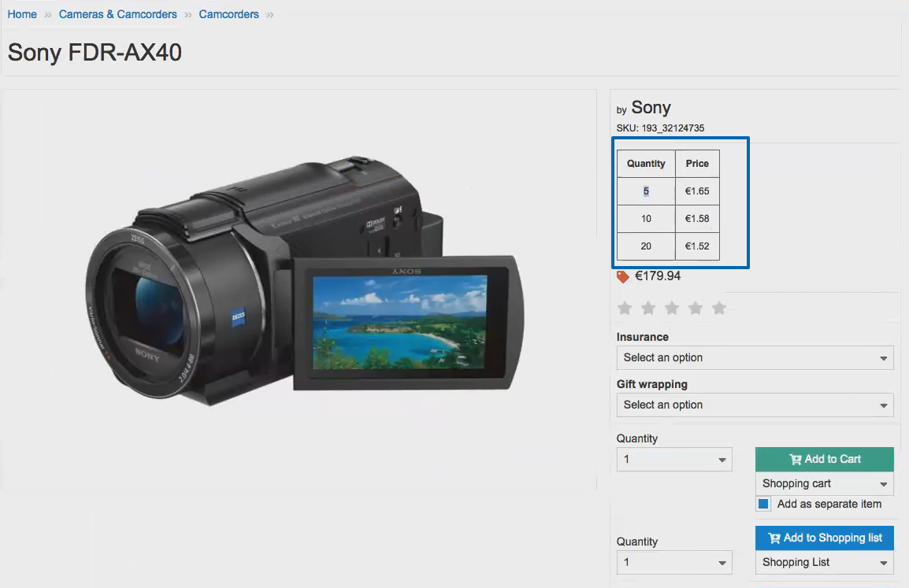Click the Quantity table header
The width and height of the screenshot is (909, 588).
(x=646, y=164)
